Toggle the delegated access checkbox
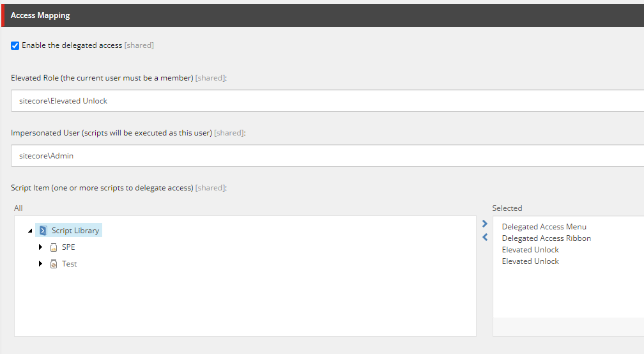Image resolution: width=644 pixels, height=354 pixels. click(x=15, y=45)
